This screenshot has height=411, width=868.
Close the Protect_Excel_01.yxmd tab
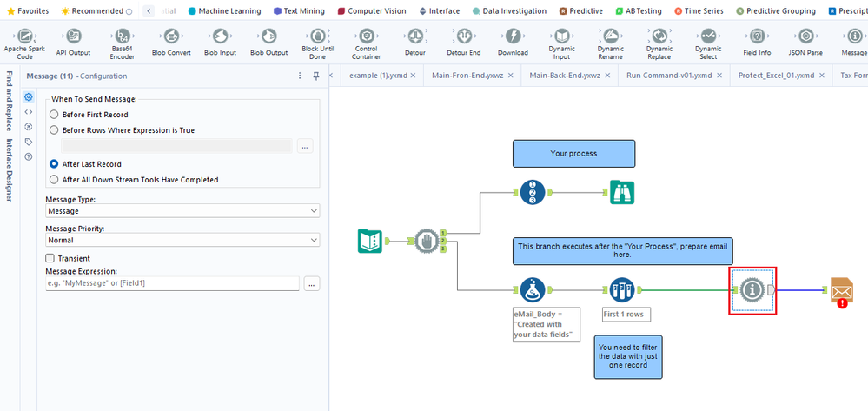coord(820,76)
